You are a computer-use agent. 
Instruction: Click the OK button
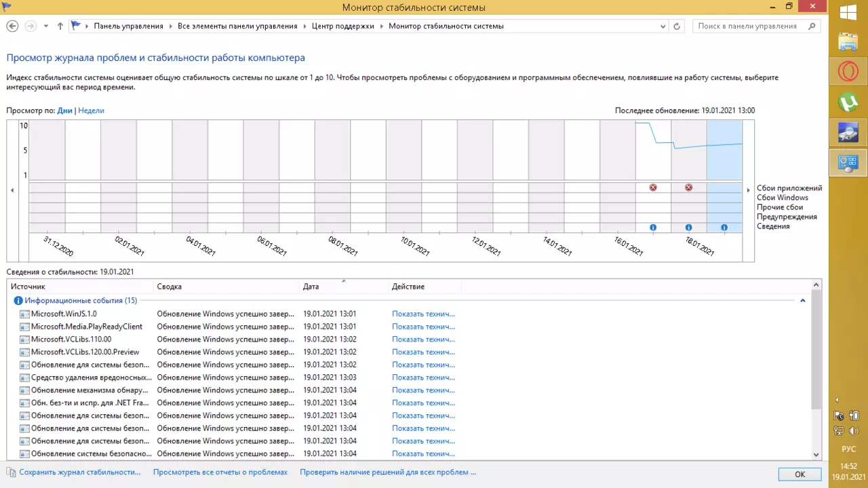(800, 474)
